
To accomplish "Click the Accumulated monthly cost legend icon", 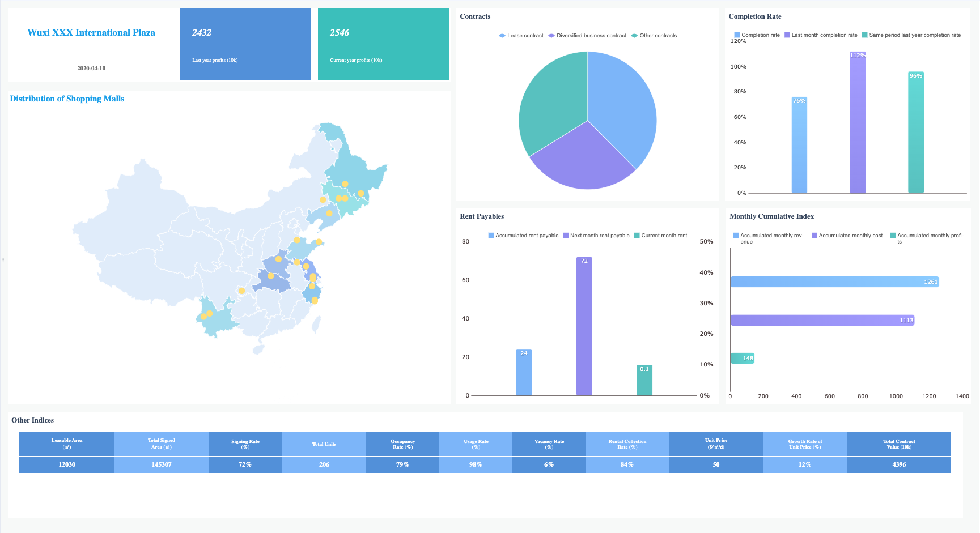I will pos(815,235).
